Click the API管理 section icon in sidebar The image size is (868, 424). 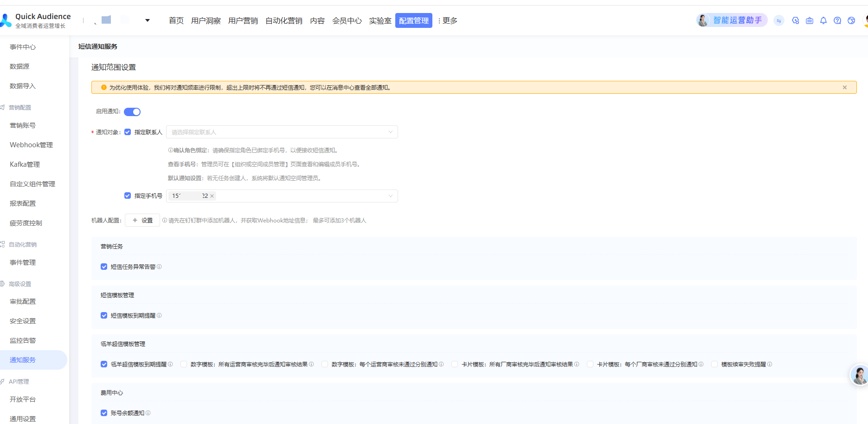click(x=2, y=381)
